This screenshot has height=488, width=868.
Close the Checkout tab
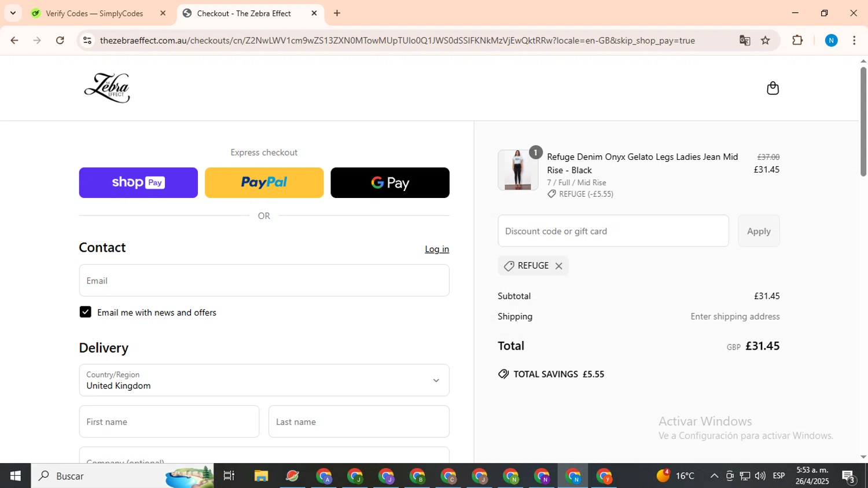point(314,13)
